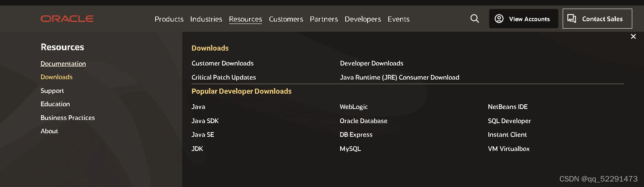
Task: Click the NetBeans IDE link
Action: coord(508,107)
